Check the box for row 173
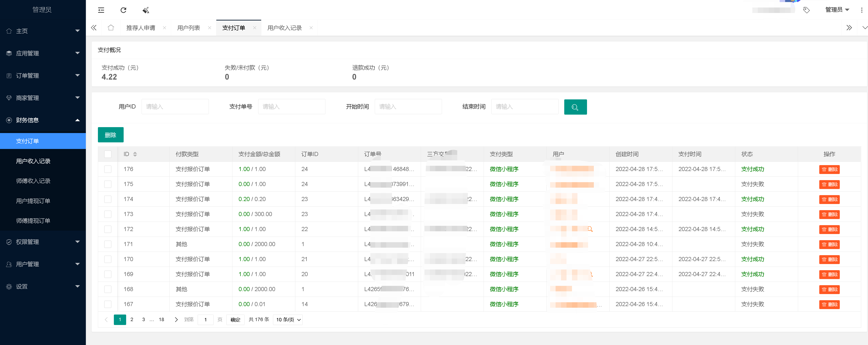This screenshot has height=345, width=868. [108, 214]
